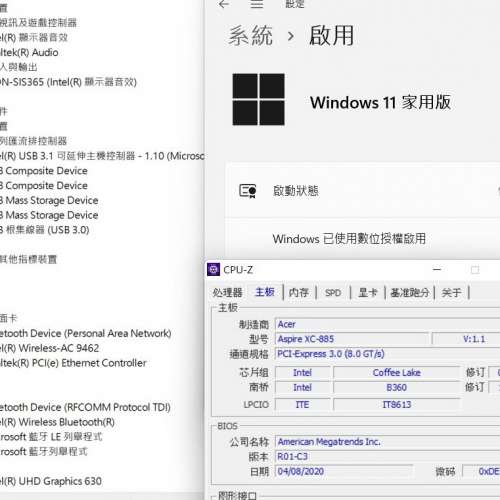The width and height of the screenshot is (500, 500).
Task: Select Intel(R) USB 3.1 可延伸主機控制器 device
Action: (102, 156)
